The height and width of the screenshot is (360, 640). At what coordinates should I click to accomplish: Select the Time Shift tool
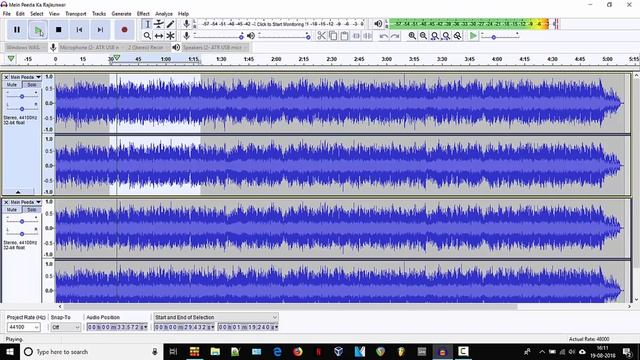coord(159,36)
